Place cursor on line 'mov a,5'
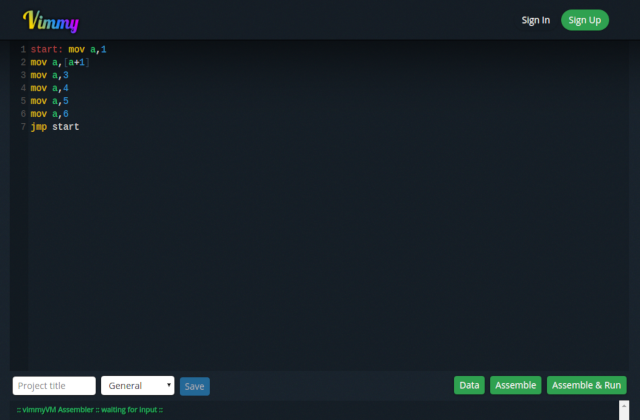Viewport: 640px width, 420px height. (x=49, y=101)
